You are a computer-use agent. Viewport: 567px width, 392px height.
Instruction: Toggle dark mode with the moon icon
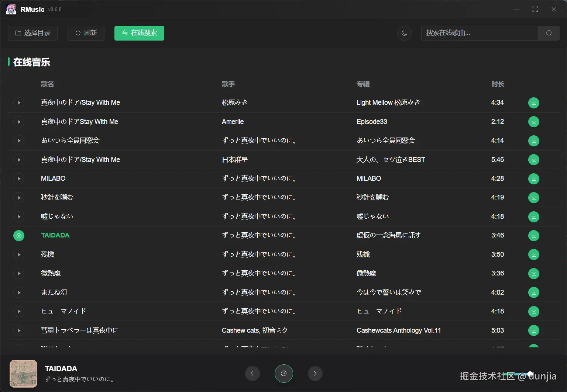[x=404, y=33]
